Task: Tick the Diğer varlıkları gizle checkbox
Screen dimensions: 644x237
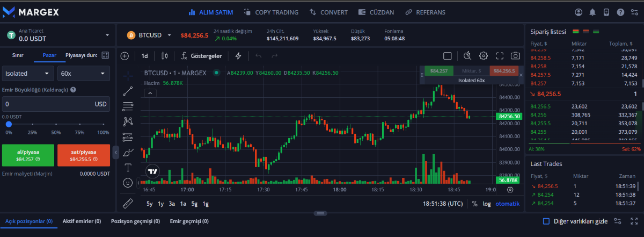Action: [x=546, y=221]
